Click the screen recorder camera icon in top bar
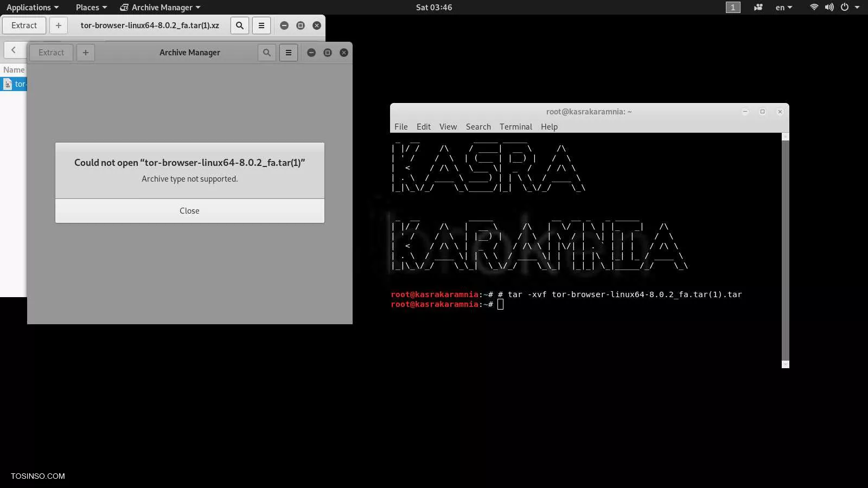Screen dimensions: 868x488 tap(758, 7)
